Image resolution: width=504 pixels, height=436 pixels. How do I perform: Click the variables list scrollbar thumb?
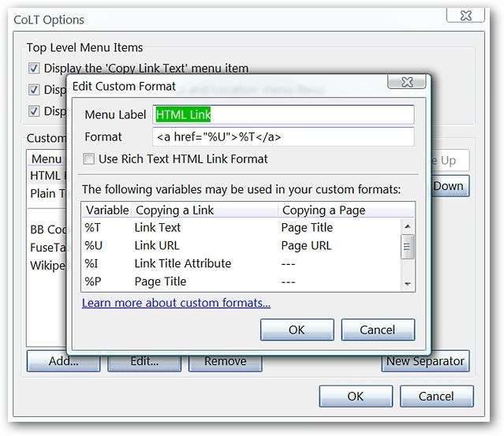click(x=408, y=246)
